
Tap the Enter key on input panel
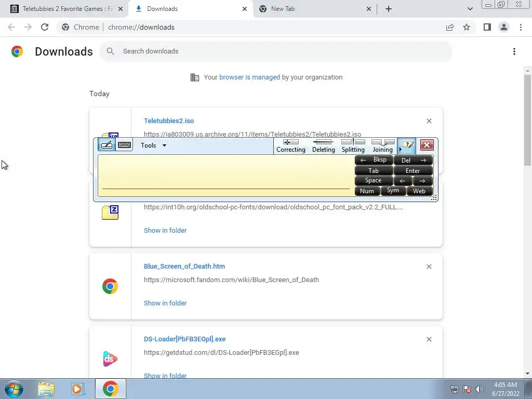pos(413,170)
